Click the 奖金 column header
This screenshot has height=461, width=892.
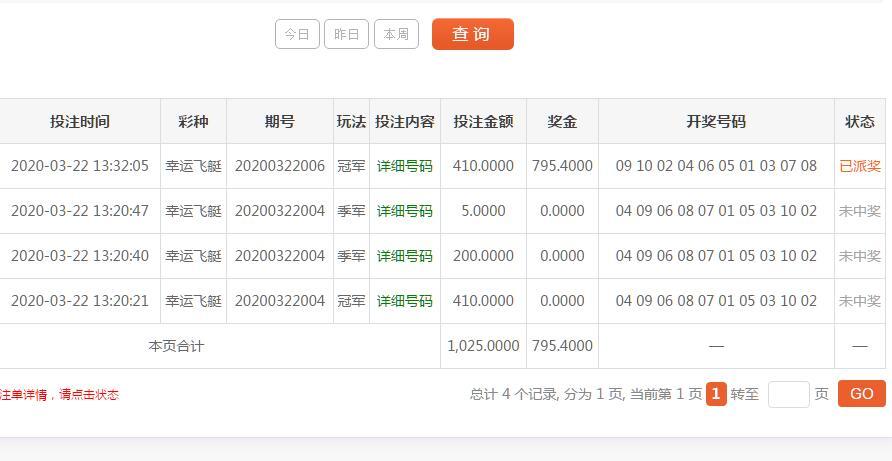[562, 121]
